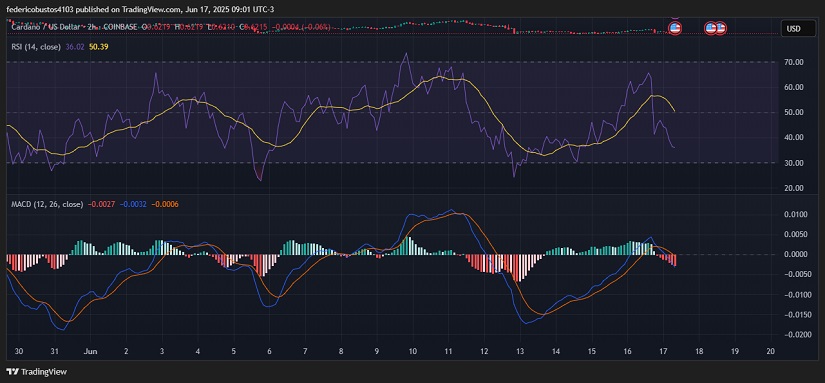This screenshot has height=383, width=825.
Task: Click the 50.00 RSI axis label
Action: 793,113
